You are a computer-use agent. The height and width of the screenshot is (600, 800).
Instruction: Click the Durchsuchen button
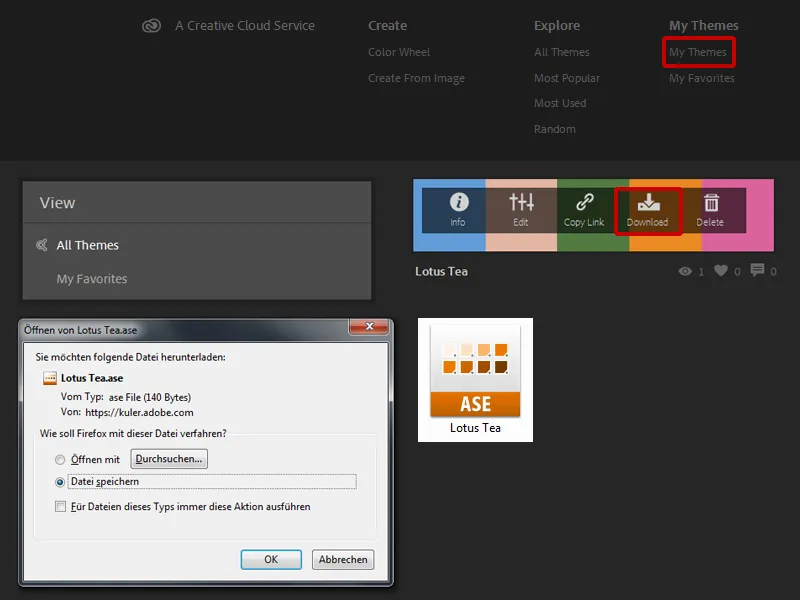click(x=169, y=459)
